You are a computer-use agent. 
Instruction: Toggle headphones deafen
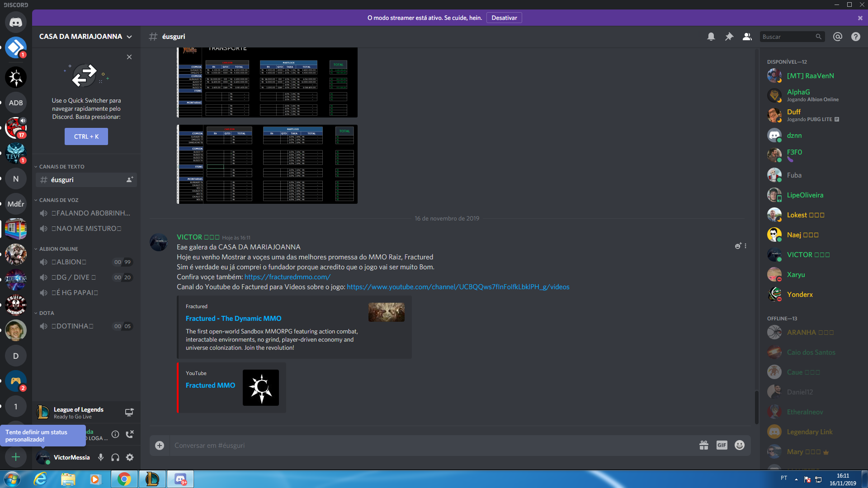coord(115,457)
